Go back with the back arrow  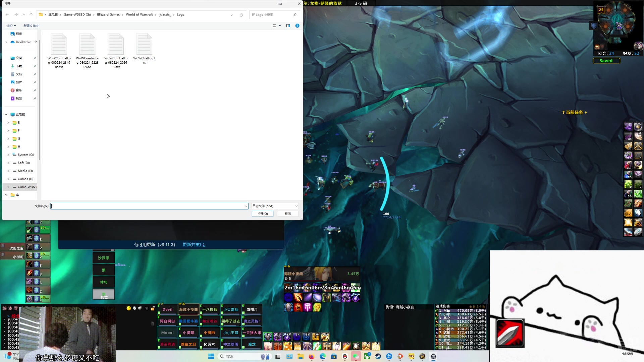7,15
